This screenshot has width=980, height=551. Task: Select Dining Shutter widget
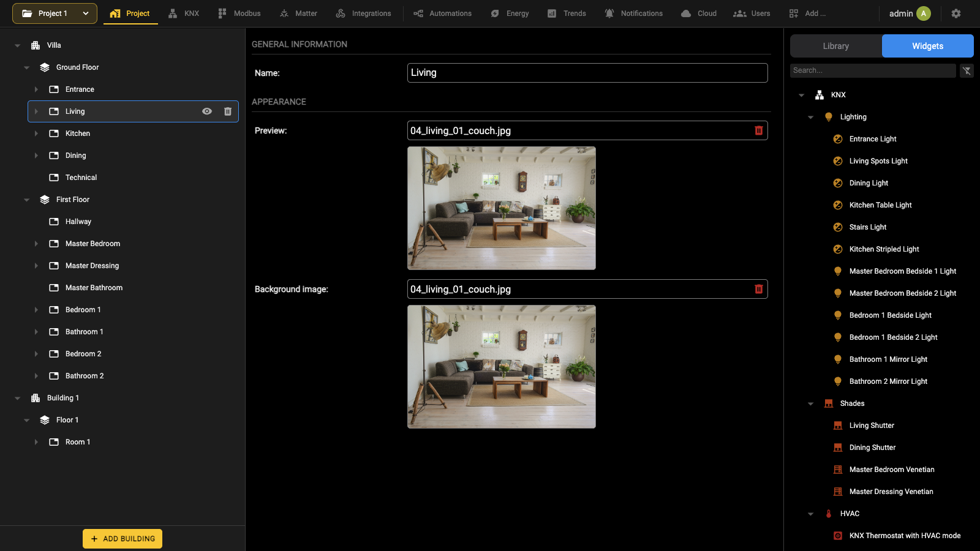(x=872, y=448)
